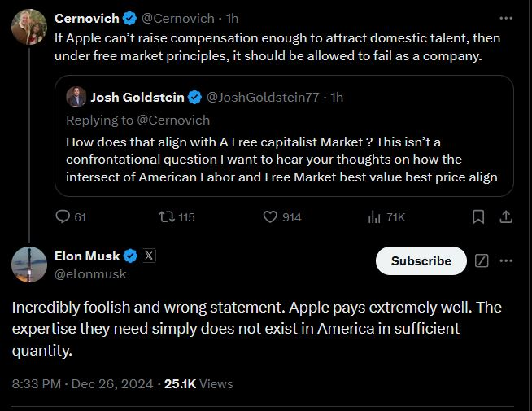Click Cernovich's verified badge

pos(129,18)
